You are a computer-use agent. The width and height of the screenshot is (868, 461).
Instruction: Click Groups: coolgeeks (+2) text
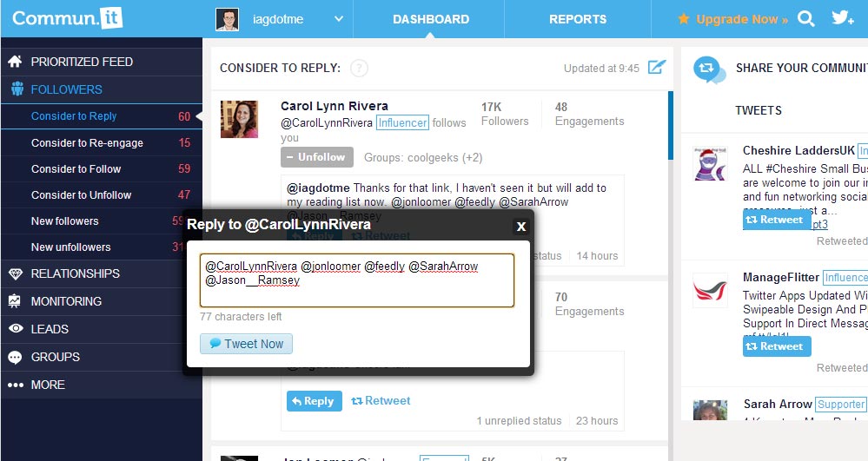pyautogui.click(x=423, y=158)
